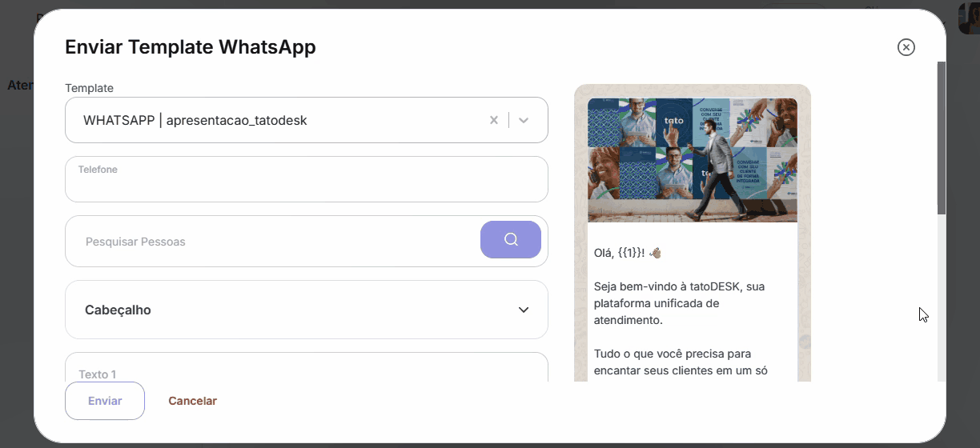Click the magnifier search button
980x448 pixels.
tap(511, 240)
